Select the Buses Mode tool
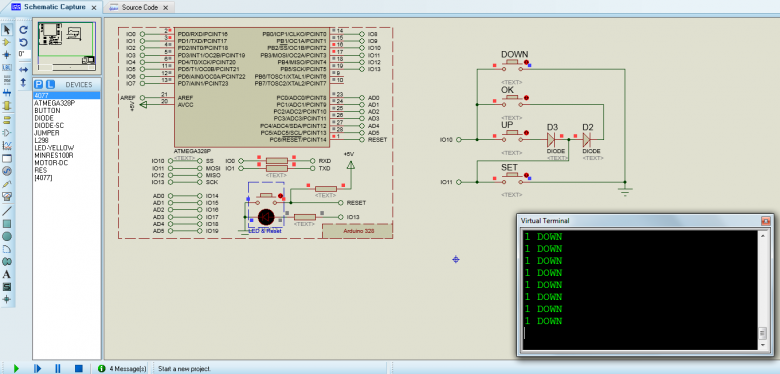The height and width of the screenshot is (374, 780). point(6,93)
